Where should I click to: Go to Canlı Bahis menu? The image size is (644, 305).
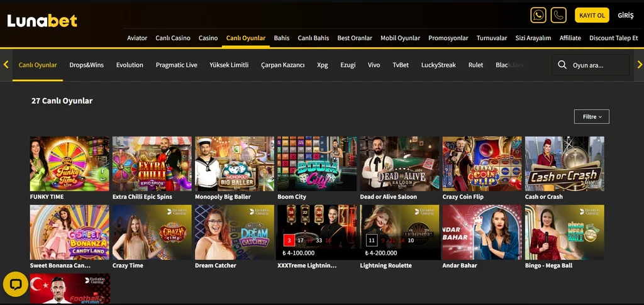tap(313, 38)
